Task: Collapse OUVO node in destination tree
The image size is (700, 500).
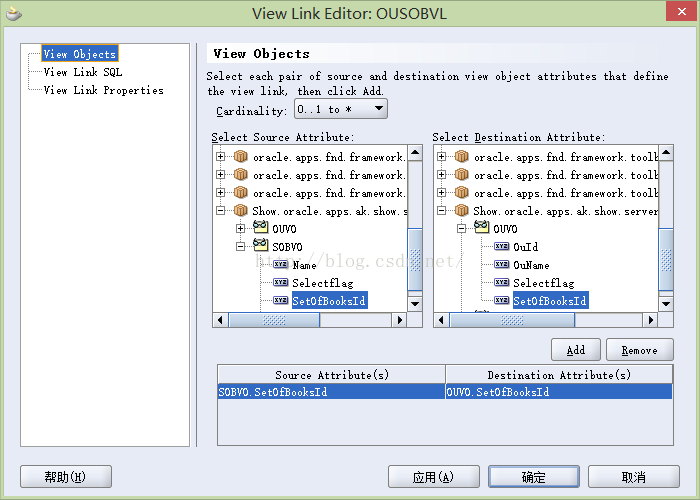Action: (x=462, y=229)
